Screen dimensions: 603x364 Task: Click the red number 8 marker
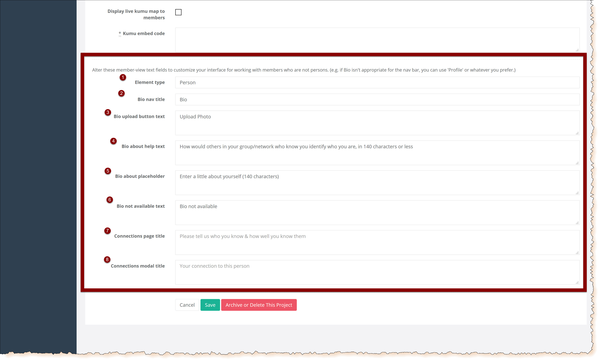pyautogui.click(x=107, y=260)
